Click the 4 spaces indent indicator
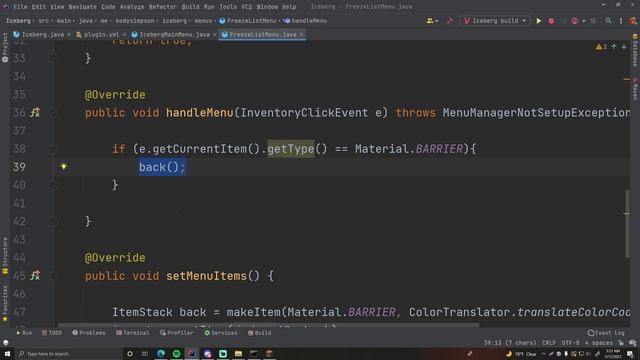Image resolution: width=640 pixels, height=360 pixels. point(599,343)
